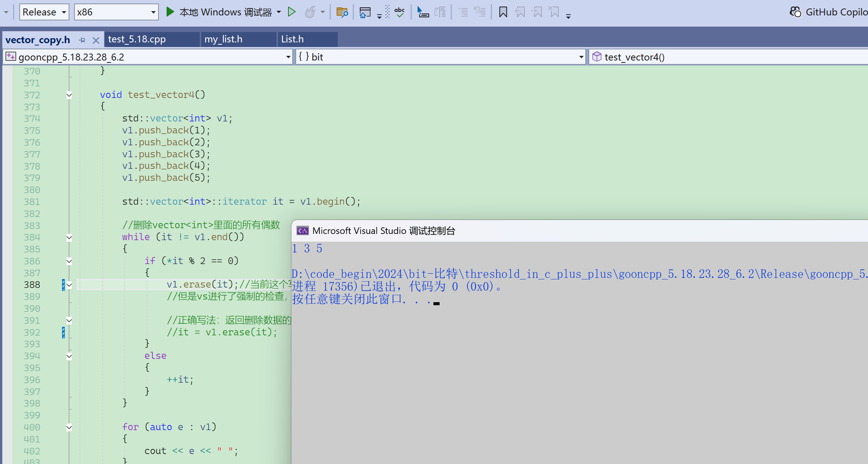Switch to the my_list.h tab

(223, 39)
